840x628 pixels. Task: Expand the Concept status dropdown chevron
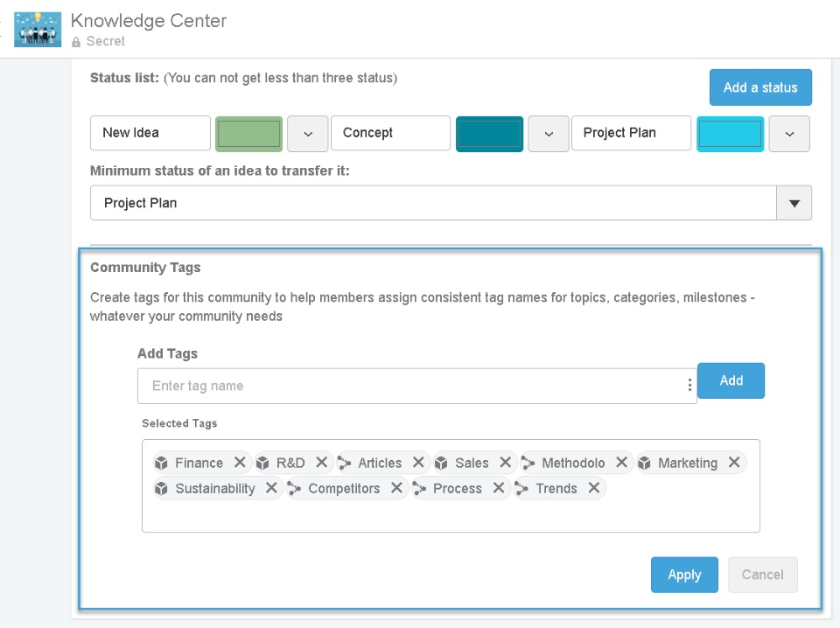point(549,134)
